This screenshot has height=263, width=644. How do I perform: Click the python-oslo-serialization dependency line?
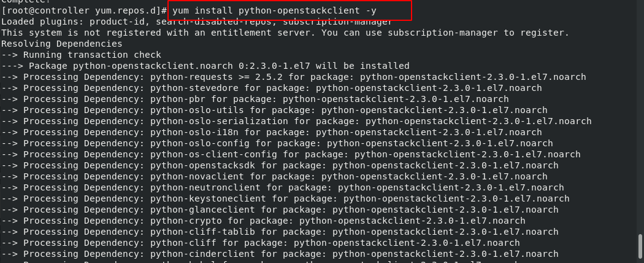click(x=296, y=121)
